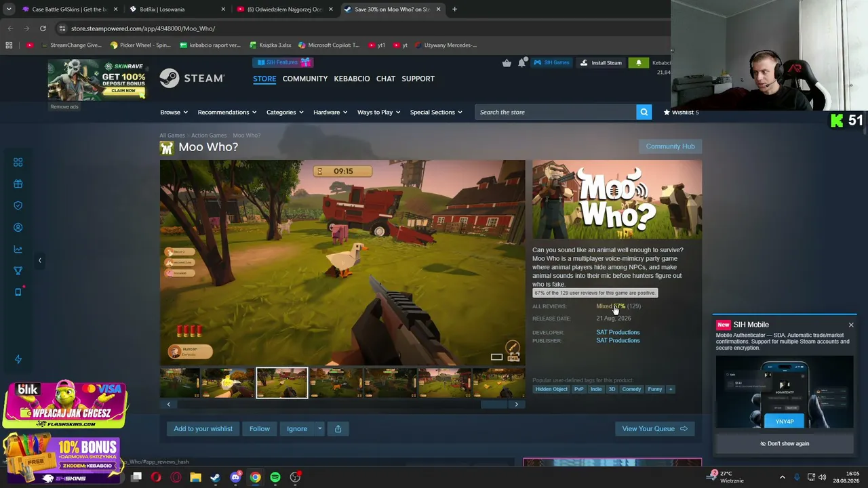Viewport: 868px width, 488px height.
Task: Go to the STORE section
Action: click(264, 79)
